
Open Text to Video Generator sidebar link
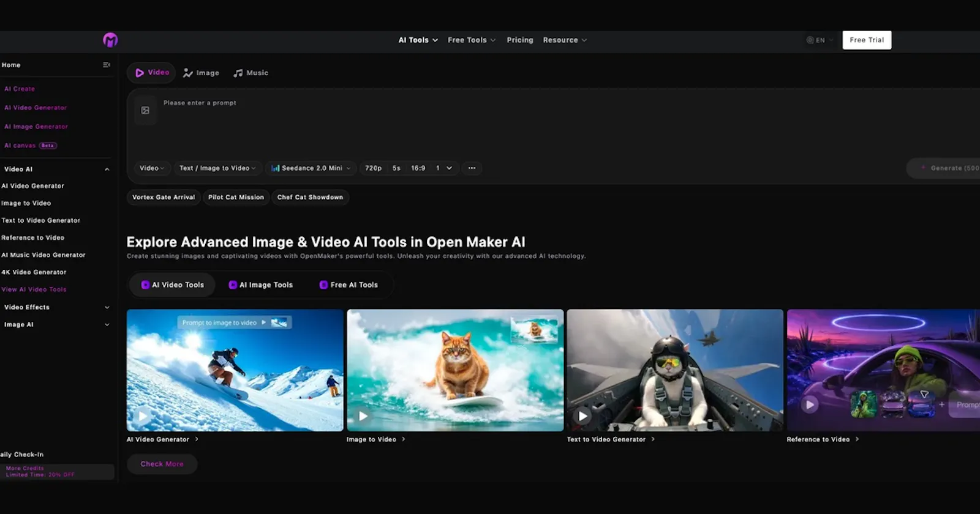[41, 221]
